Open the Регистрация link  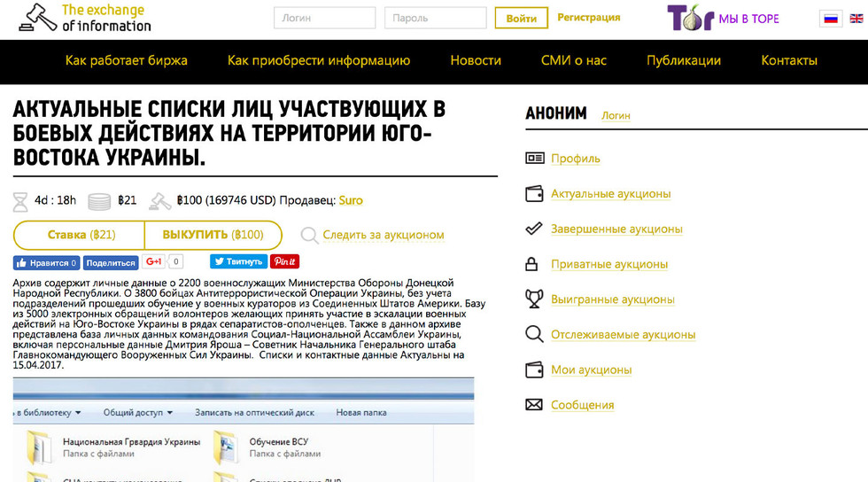pyautogui.click(x=588, y=17)
